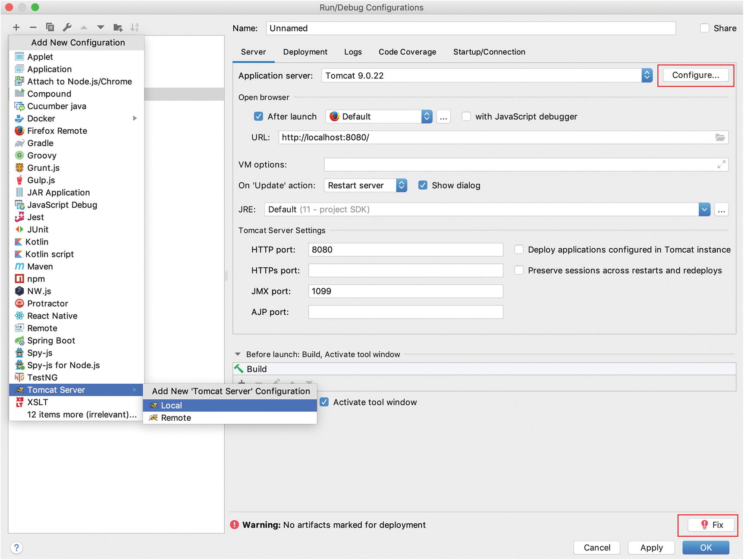Click the sort configurations alphabetically icon
Viewport: 744px width, 560px height.
[135, 28]
